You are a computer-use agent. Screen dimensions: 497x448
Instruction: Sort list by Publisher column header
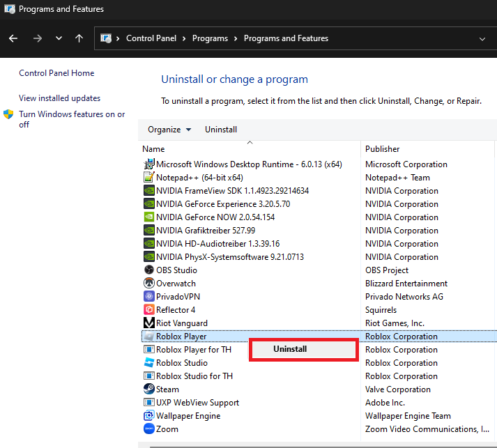click(x=383, y=148)
